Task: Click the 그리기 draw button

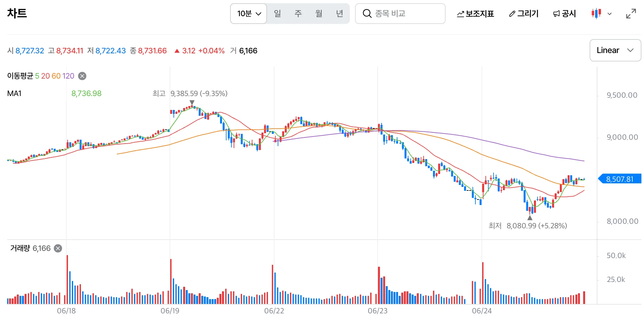Action: 524,14
